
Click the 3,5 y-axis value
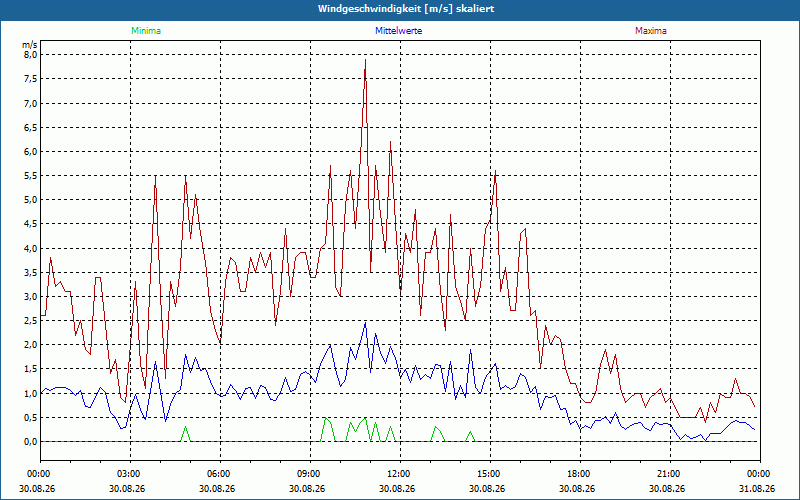pos(31,272)
